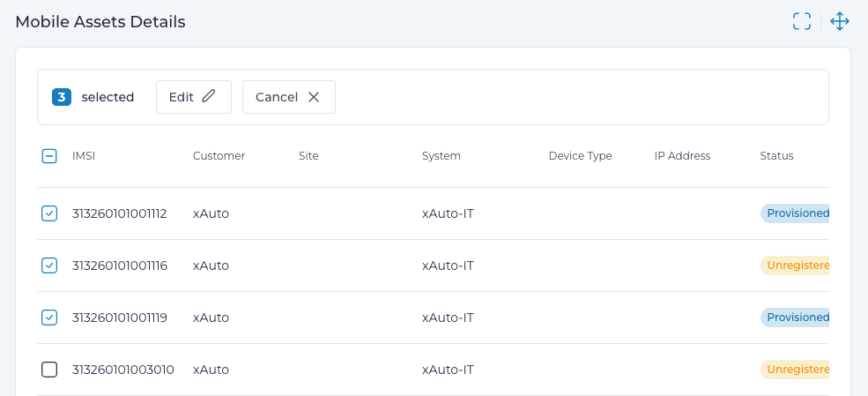
Task: Click Unregistered badge for IMSI ending 3010
Action: 795,370
